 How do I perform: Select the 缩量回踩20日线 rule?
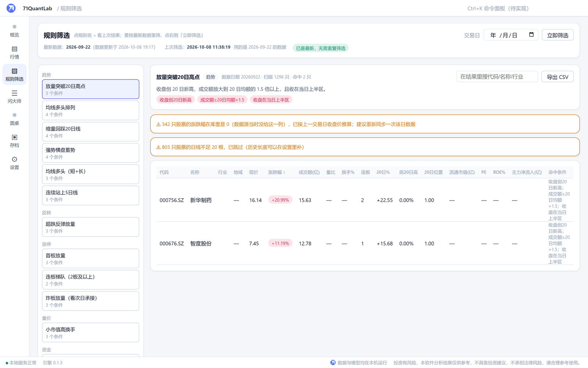(x=90, y=132)
